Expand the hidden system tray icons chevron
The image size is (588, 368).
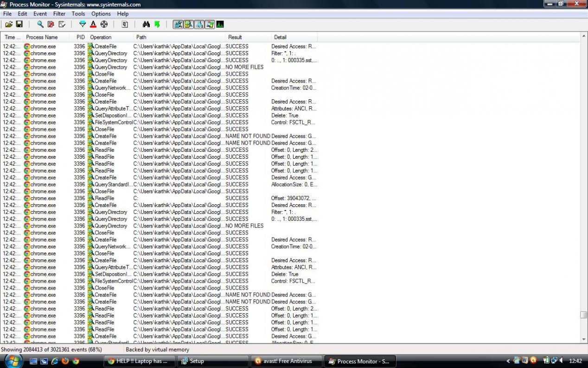tap(508, 361)
